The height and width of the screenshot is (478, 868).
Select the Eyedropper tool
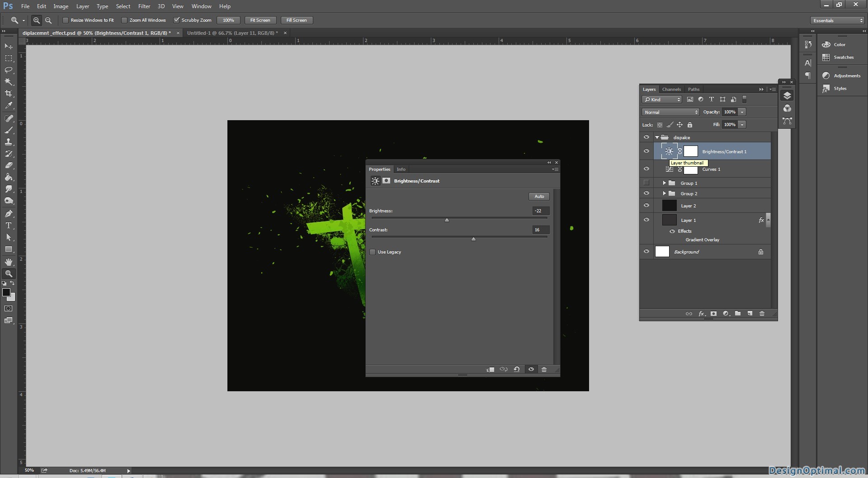tap(9, 105)
